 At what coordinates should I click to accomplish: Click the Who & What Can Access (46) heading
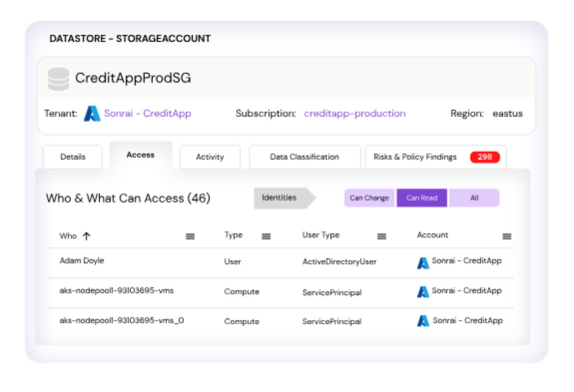point(128,198)
